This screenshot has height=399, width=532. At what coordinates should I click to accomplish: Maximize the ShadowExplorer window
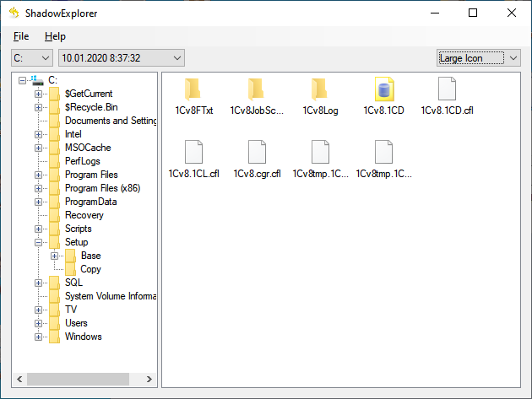coord(473,13)
